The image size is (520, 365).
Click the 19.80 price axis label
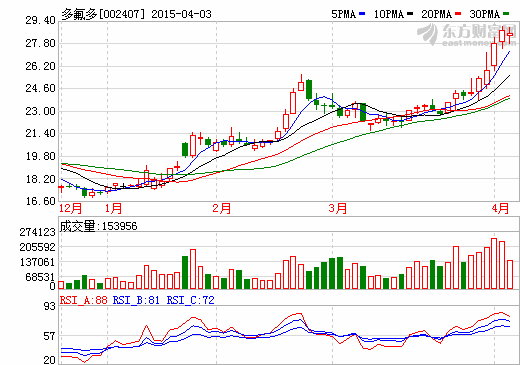coord(40,156)
